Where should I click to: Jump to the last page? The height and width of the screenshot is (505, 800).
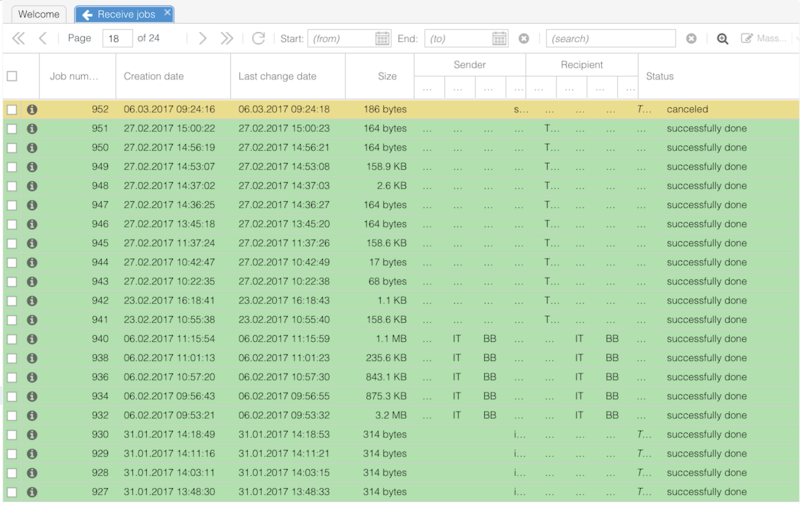(x=227, y=39)
